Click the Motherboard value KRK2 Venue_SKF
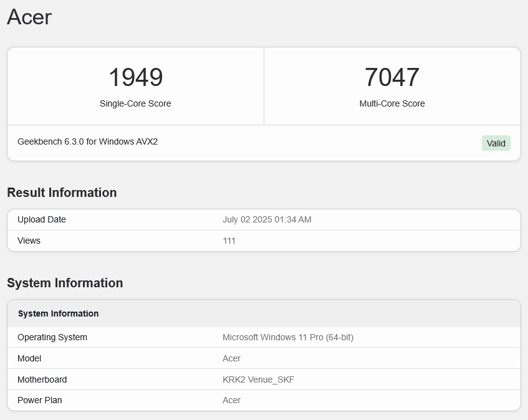Viewport: 528px width, 420px height. pos(258,379)
